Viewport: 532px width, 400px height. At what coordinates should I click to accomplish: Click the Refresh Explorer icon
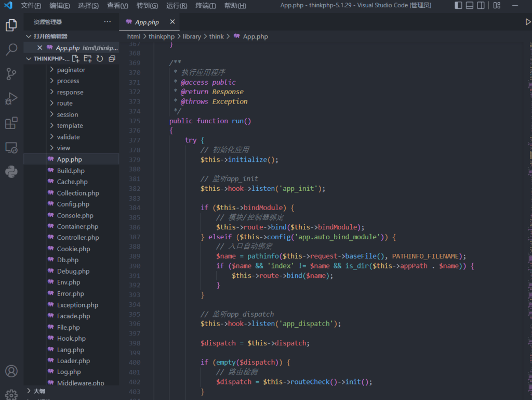click(100, 59)
